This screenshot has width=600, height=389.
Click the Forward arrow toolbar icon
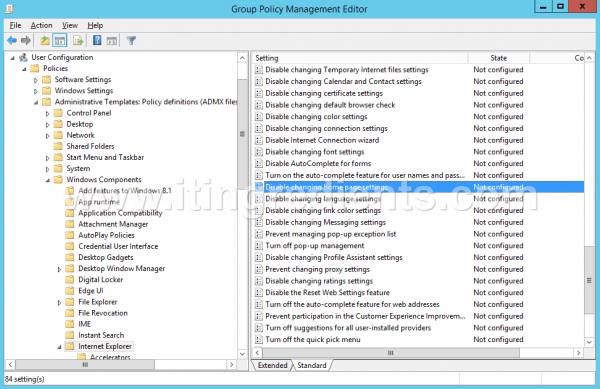click(x=26, y=40)
